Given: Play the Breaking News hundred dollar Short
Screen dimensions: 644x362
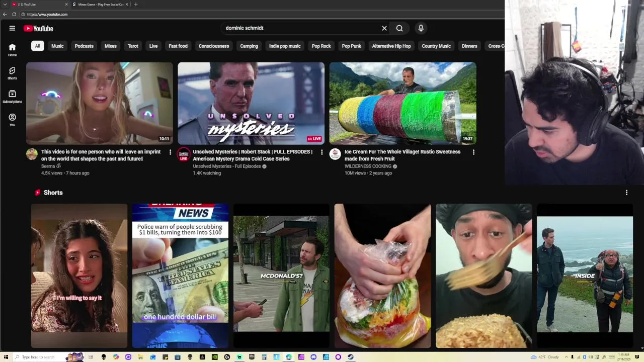Looking at the screenshot, I should (x=180, y=276).
